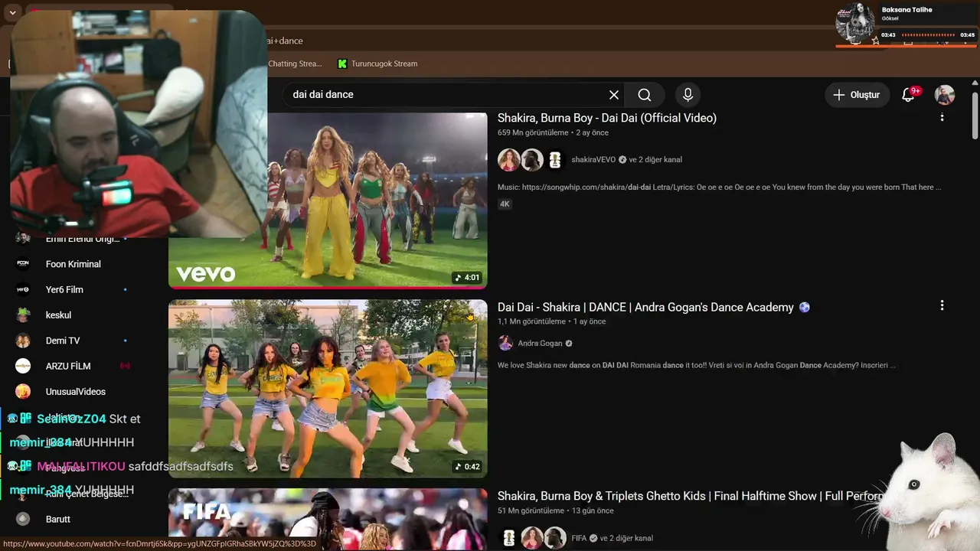Screen dimensions: 980x551
Task: Go to the FIFA channel name
Action: (580, 539)
